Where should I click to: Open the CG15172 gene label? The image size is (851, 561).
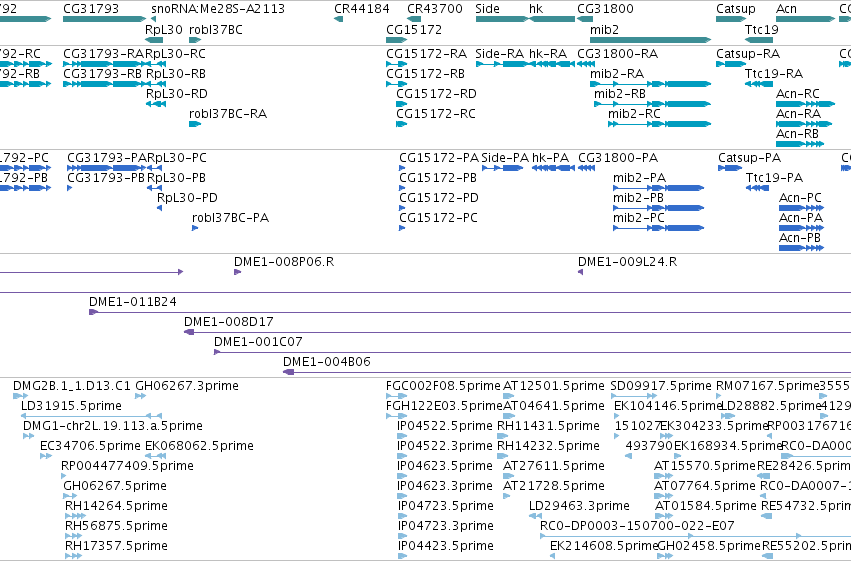tap(414, 29)
